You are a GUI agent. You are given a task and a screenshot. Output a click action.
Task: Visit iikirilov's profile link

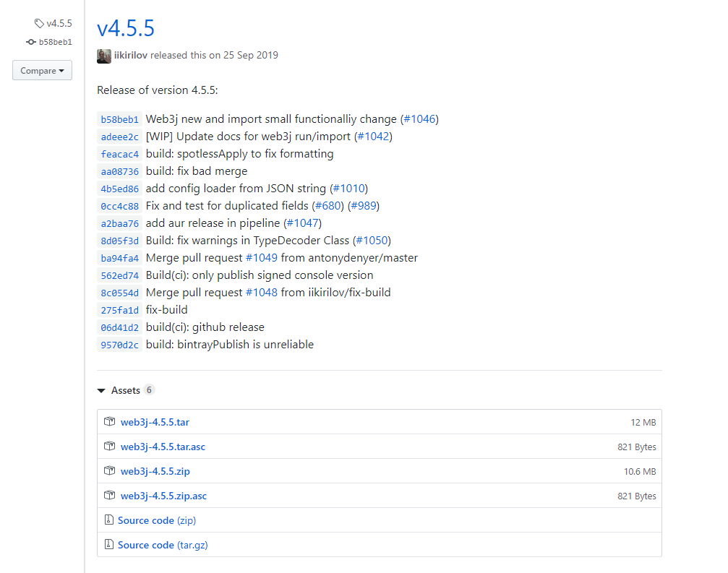[x=130, y=55]
